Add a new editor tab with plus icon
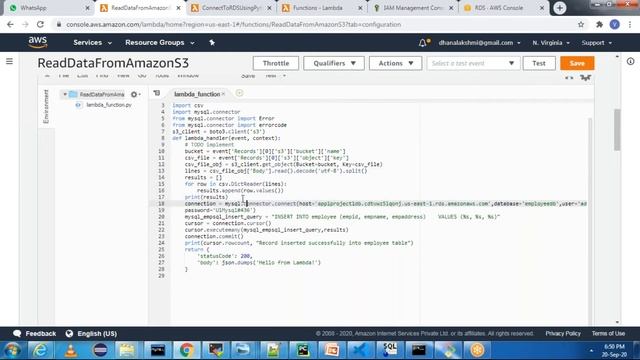The image size is (640, 360). click(239, 93)
